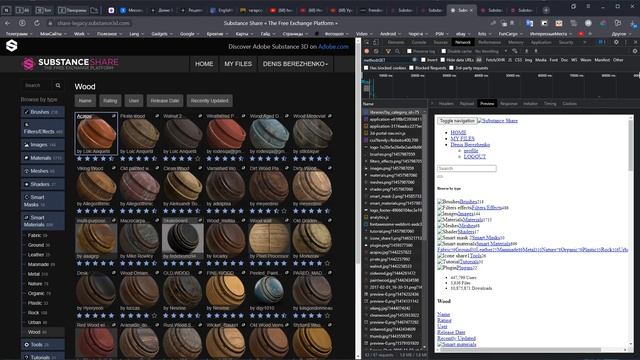This screenshot has width=640, height=360.
Task: Expand the Work bookmarks folder
Action: click(81, 34)
